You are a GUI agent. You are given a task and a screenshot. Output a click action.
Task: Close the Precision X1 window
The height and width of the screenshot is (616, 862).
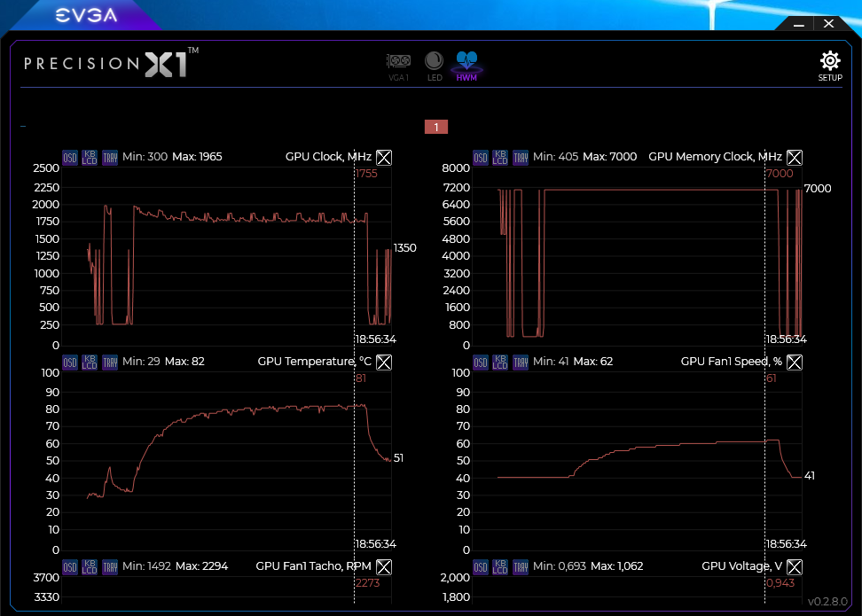click(829, 24)
